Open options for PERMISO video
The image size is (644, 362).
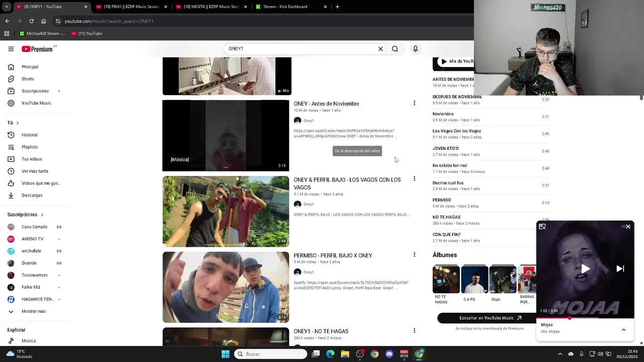[x=414, y=255]
